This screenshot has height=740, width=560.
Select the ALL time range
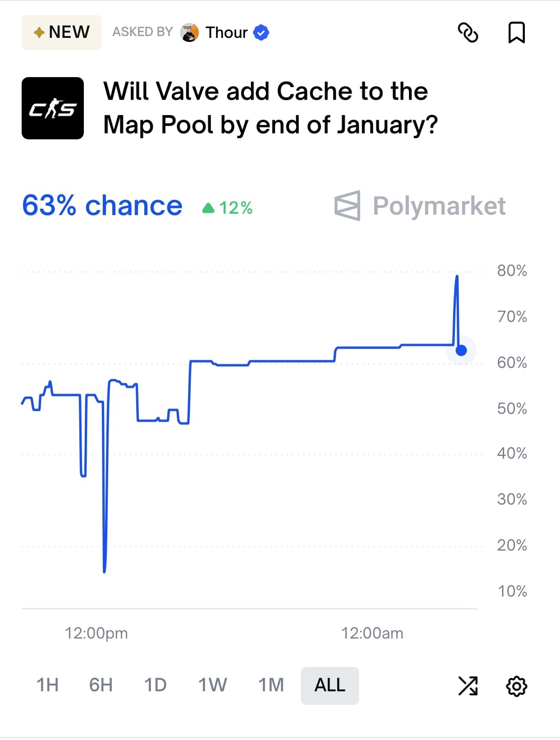point(330,685)
